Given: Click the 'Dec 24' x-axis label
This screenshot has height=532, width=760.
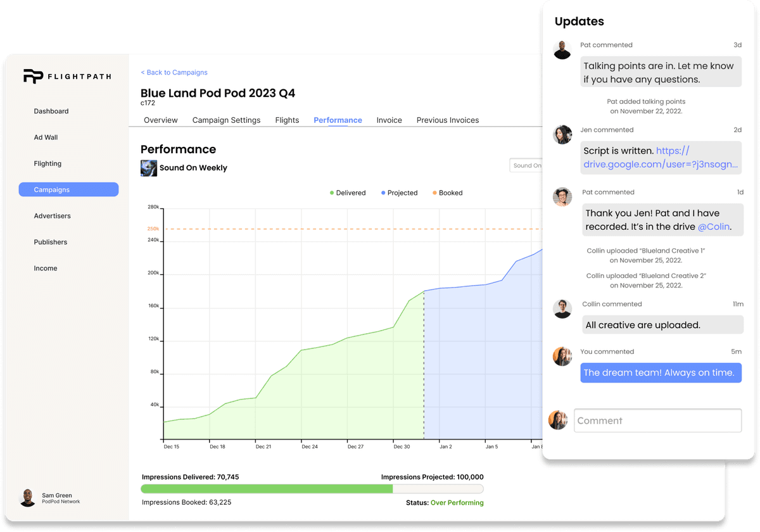Looking at the screenshot, I should pyautogui.click(x=310, y=446).
